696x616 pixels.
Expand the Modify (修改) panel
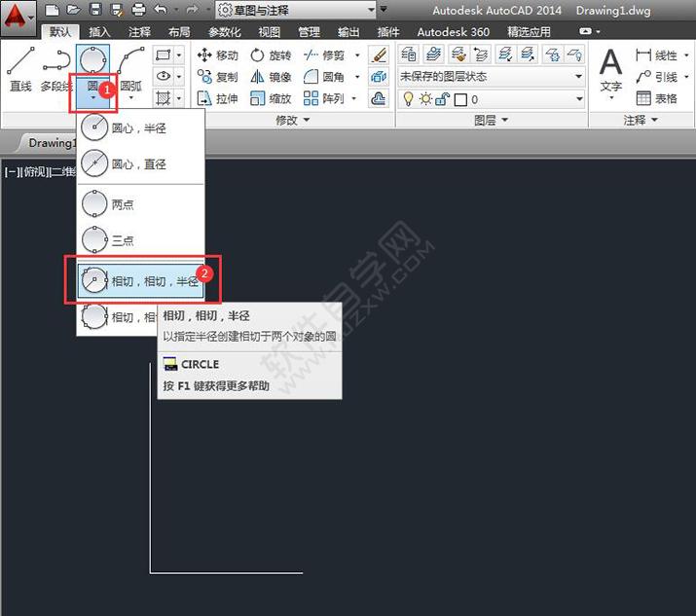pyautogui.click(x=293, y=120)
